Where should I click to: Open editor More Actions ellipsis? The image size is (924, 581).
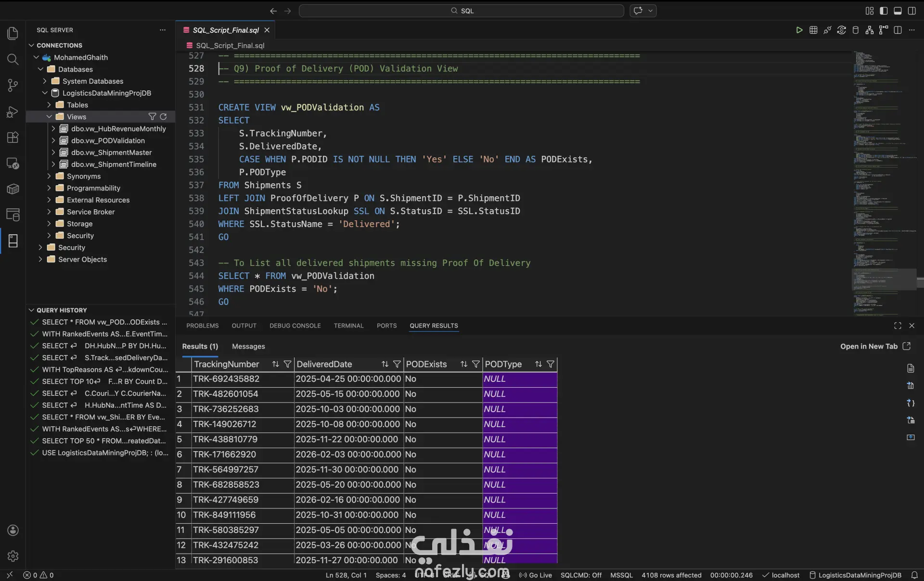click(911, 30)
